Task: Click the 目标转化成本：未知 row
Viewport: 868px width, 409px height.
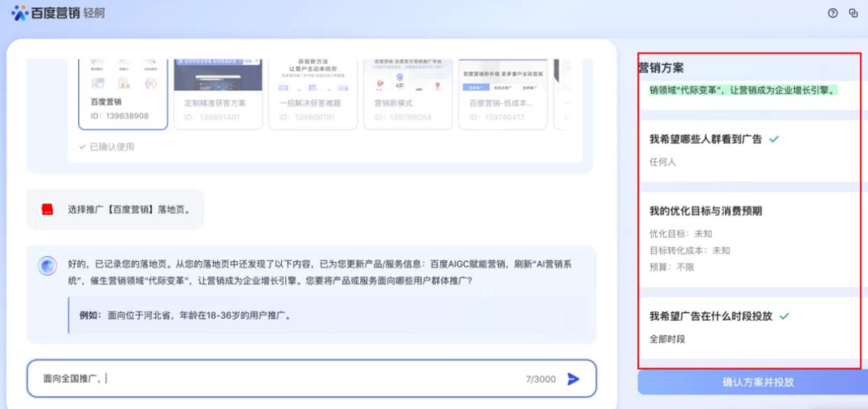Action: tap(690, 250)
